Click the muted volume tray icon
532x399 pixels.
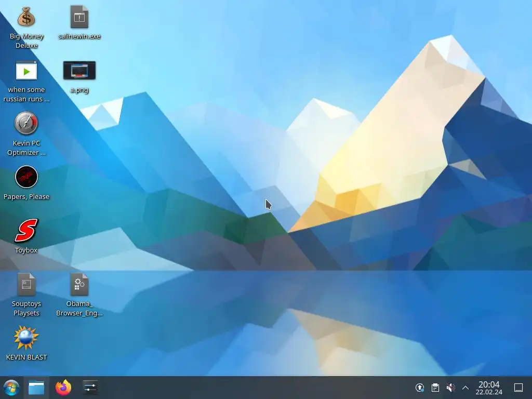[x=450, y=388]
